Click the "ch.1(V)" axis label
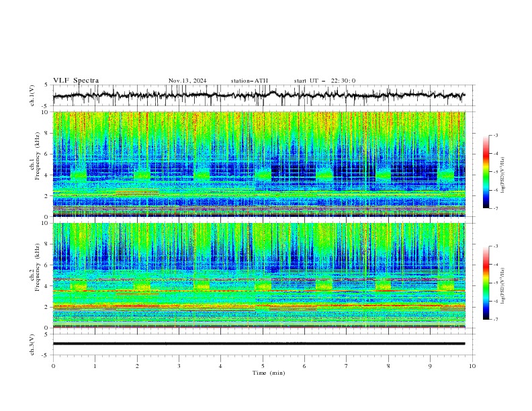 point(32,95)
